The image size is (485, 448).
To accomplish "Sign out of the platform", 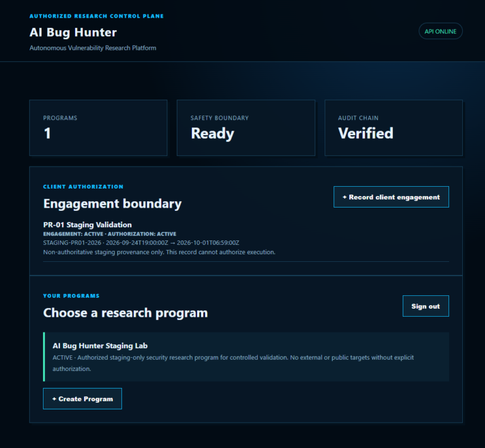I will click(426, 306).
